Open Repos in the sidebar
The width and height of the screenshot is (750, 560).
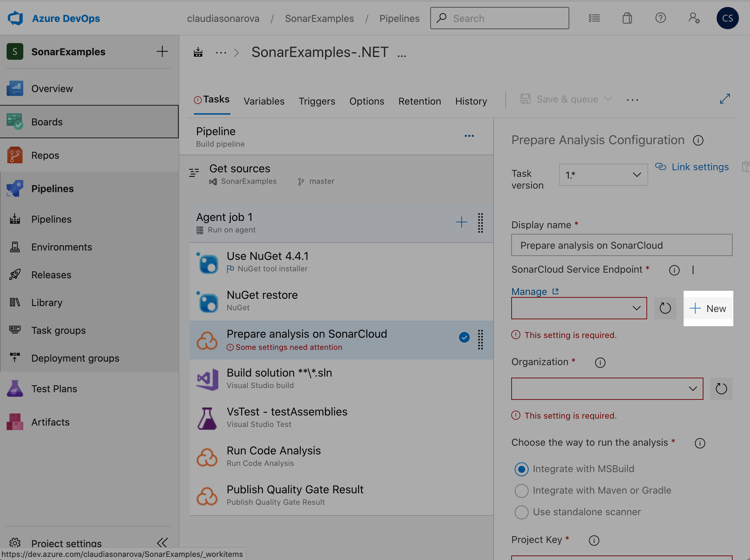[x=89, y=155]
